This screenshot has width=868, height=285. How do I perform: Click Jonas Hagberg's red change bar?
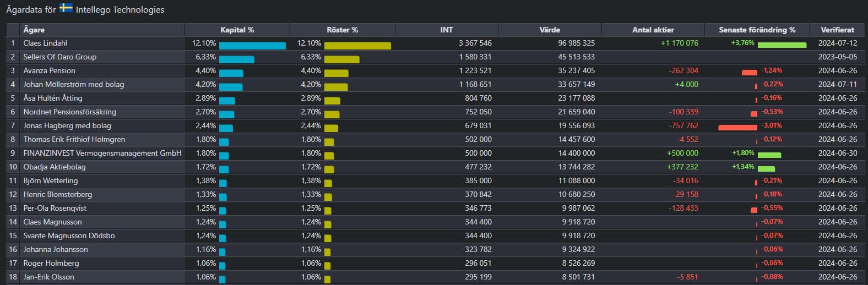[x=737, y=128]
